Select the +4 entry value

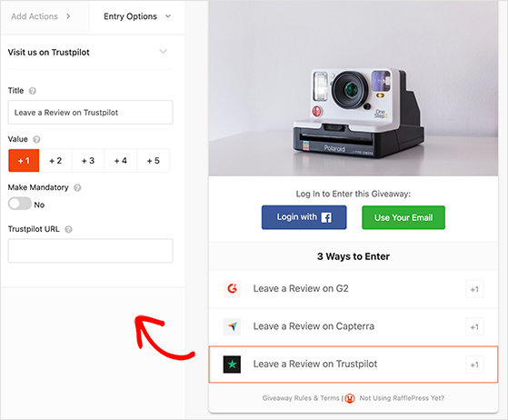121,160
